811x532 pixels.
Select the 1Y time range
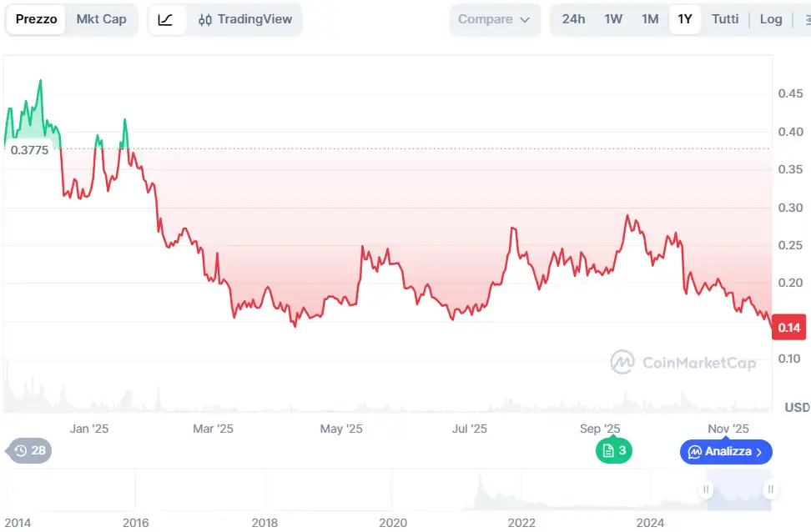(685, 19)
